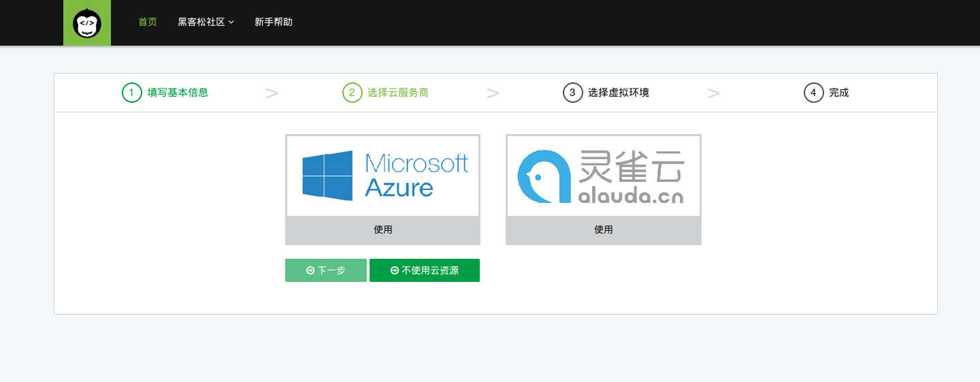The height and width of the screenshot is (382, 980).
Task: Click 使用 under 灵雀云 alauda
Action: (604, 230)
